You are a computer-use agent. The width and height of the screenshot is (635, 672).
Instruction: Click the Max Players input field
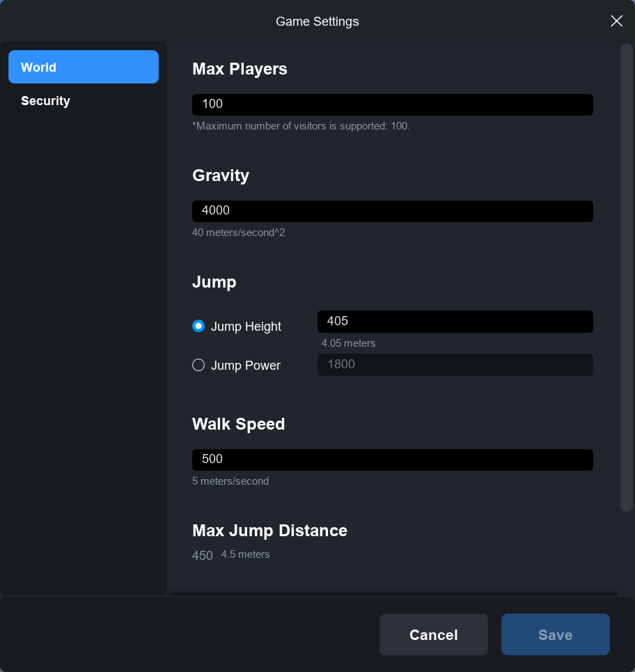coord(392,104)
